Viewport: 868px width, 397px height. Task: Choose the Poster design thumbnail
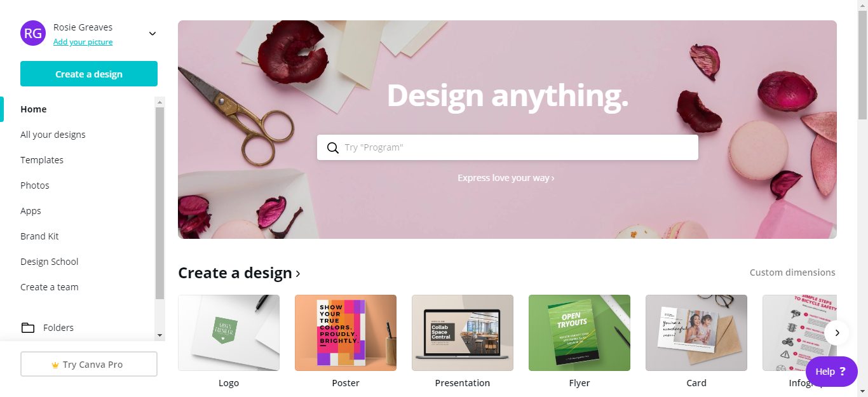click(x=346, y=333)
